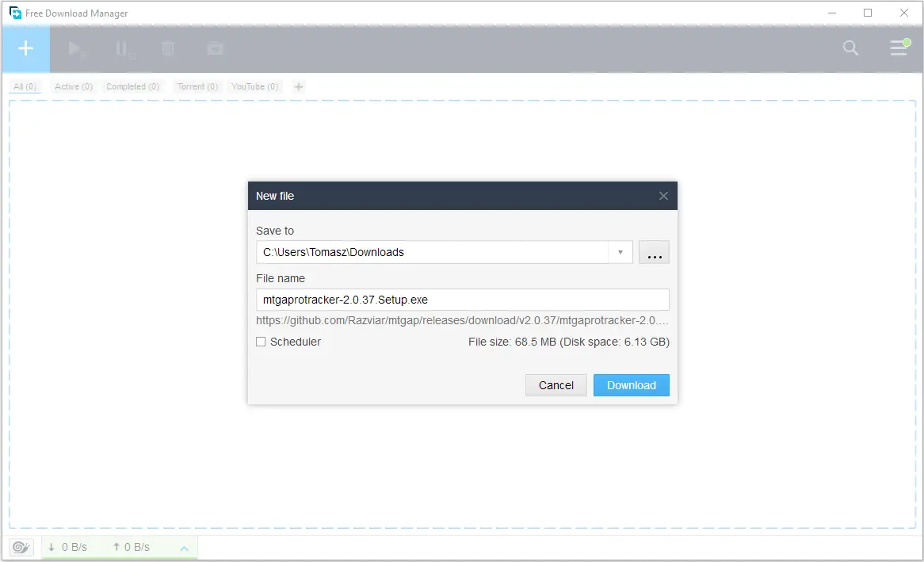This screenshot has height=562, width=924.
Task: Select the All (0) tab
Action: 25,86
